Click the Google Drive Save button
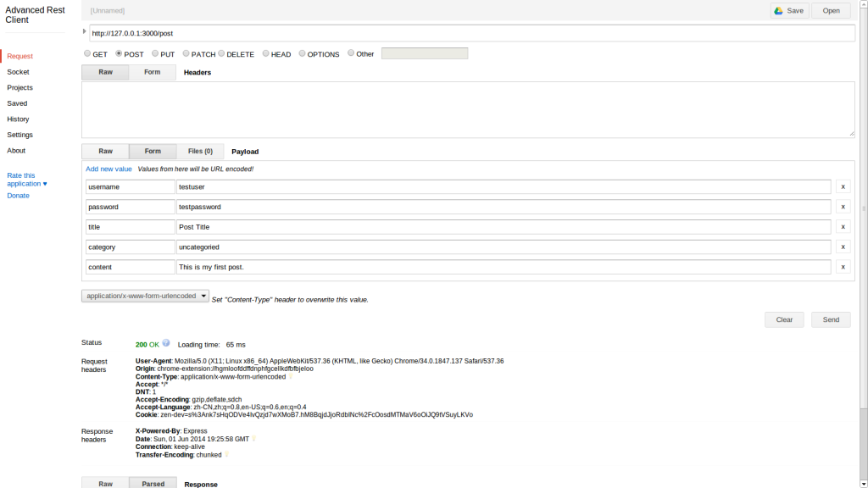The width and height of the screenshot is (868, 488). coord(789,11)
